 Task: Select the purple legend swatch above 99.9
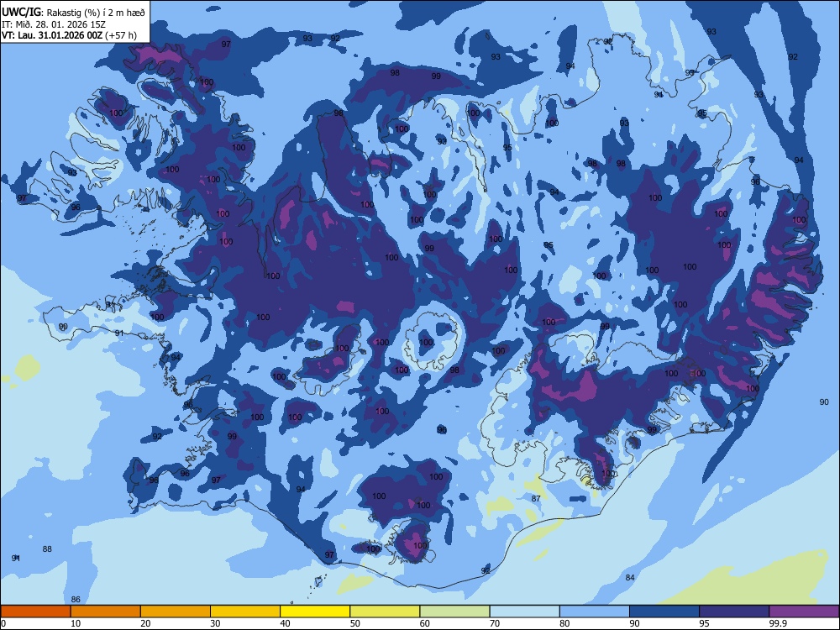click(804, 612)
